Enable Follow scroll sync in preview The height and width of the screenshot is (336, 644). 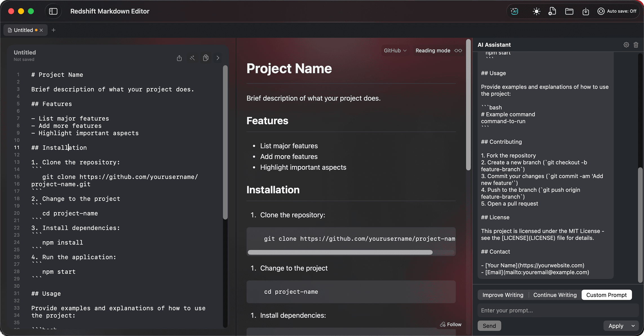pyautogui.click(x=451, y=324)
